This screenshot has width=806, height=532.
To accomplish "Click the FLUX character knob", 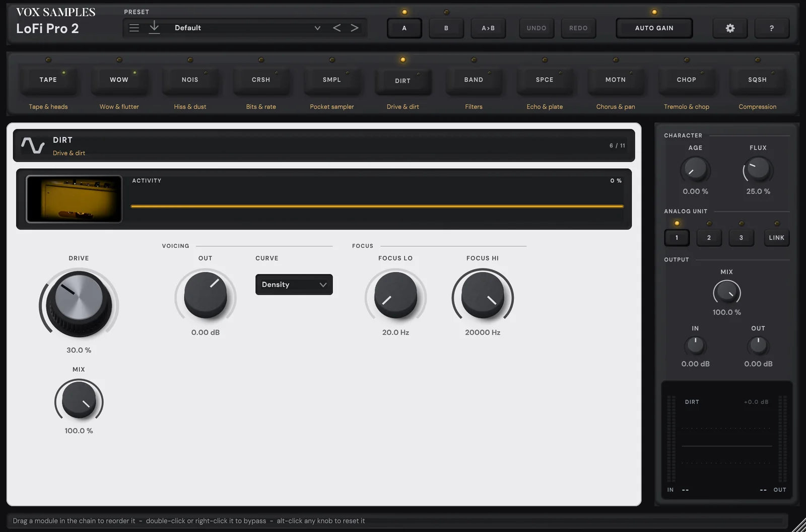I will [x=758, y=169].
